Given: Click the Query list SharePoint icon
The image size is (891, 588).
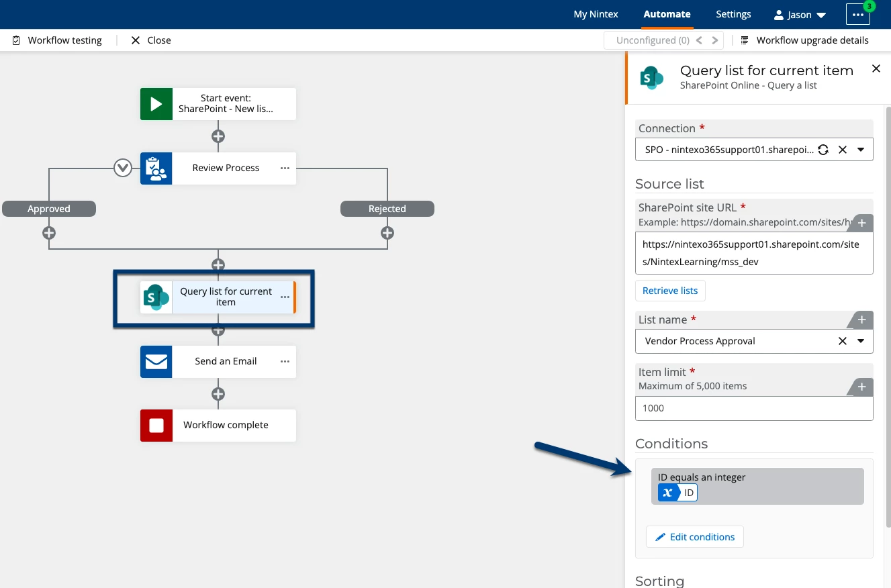Looking at the screenshot, I should [156, 297].
